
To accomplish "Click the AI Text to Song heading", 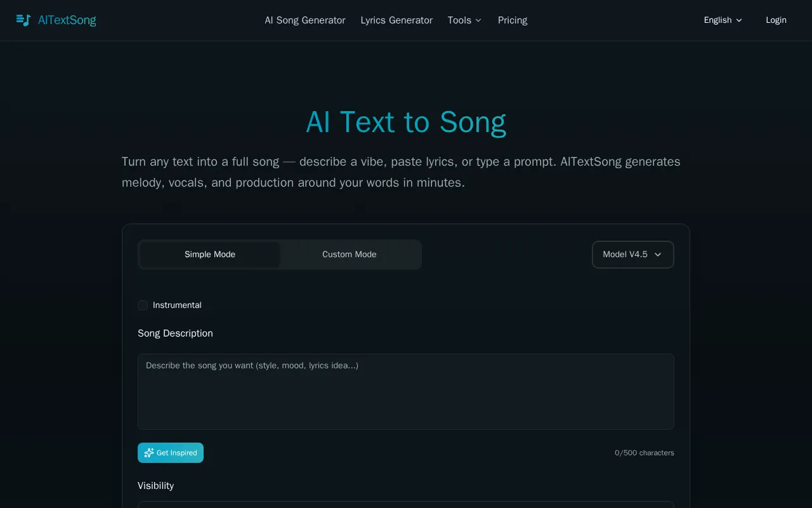I will (x=406, y=122).
